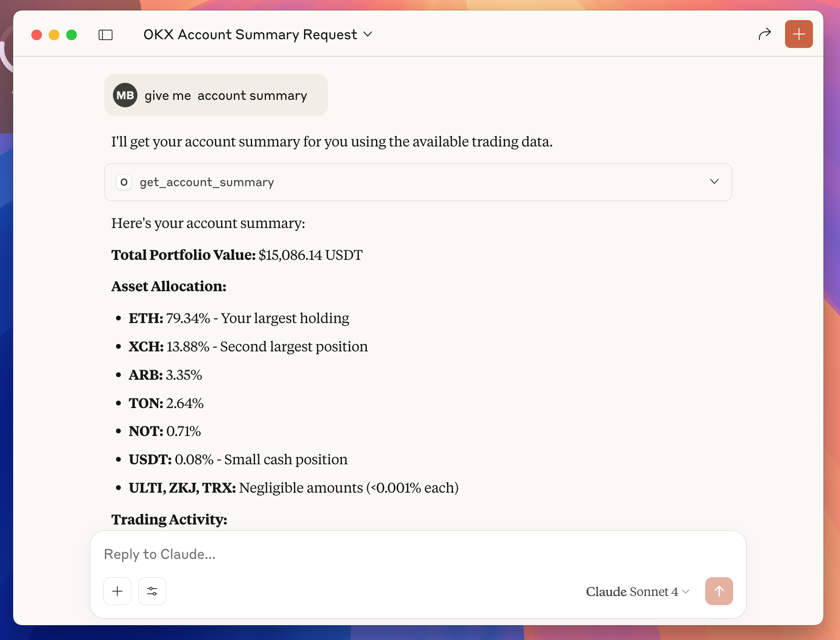840x640 pixels.
Task: Click the "O" icon beside get_account_summary
Action: tap(124, 182)
